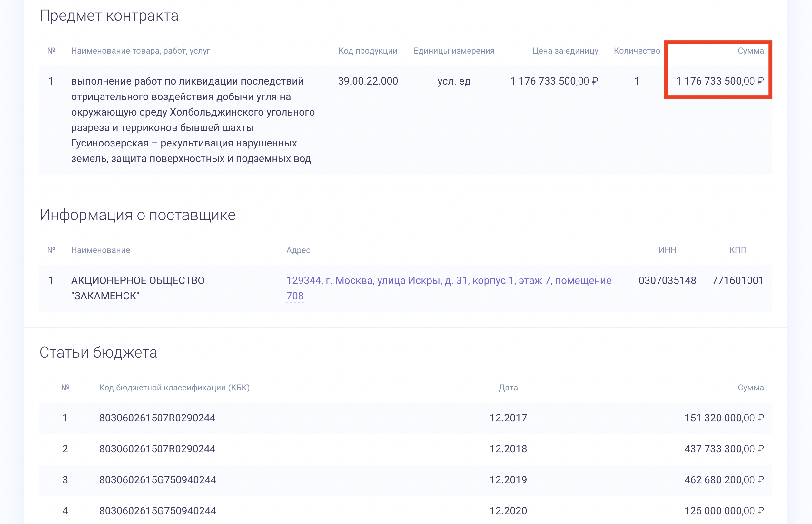Click the quantity value in the contract item row
The image size is (812, 524).
tap(637, 81)
